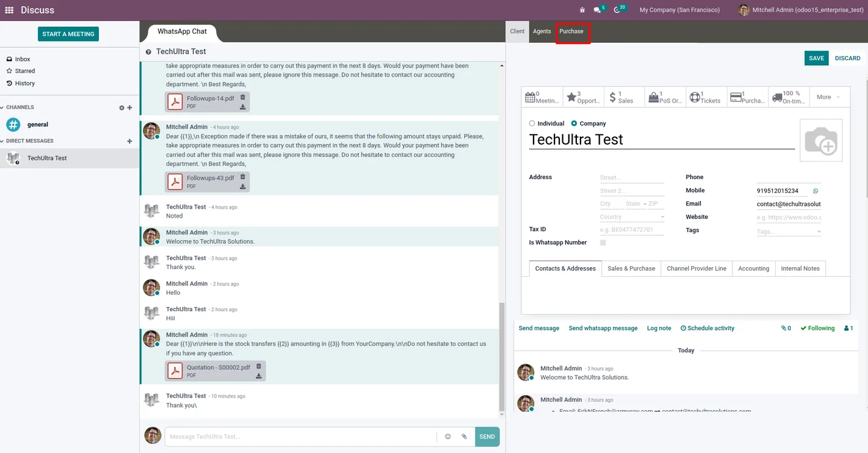Delete Followups-14.pdf attachment trash icon

pyautogui.click(x=243, y=97)
